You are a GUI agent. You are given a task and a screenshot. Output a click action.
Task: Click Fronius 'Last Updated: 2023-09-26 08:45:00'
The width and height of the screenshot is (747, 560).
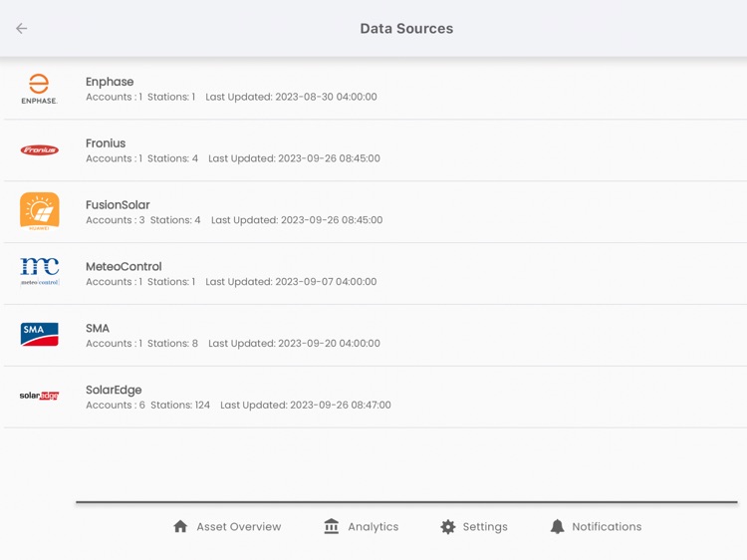coord(294,158)
